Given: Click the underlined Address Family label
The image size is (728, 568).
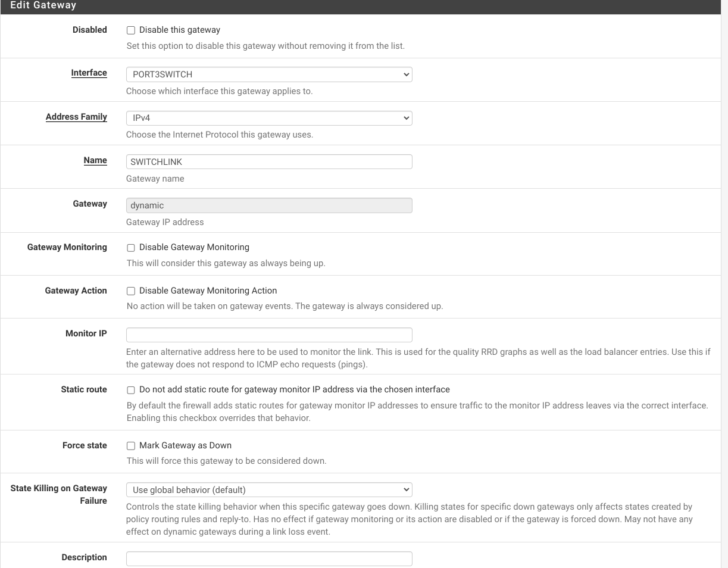Looking at the screenshot, I should click(x=76, y=117).
